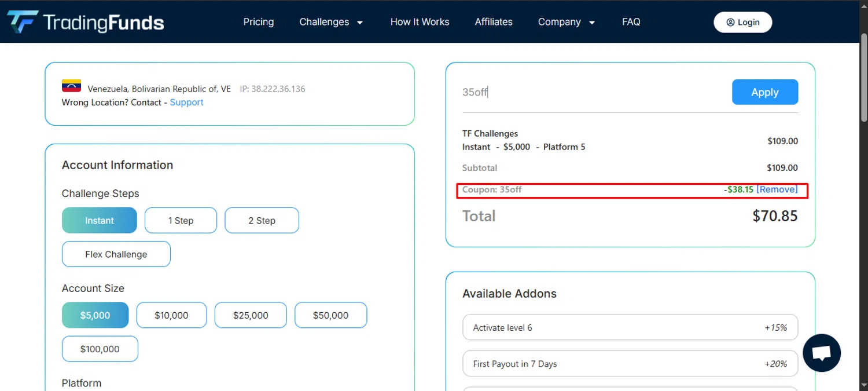This screenshot has height=391, width=868.
Task: Open the FAQ page
Action: pos(631,22)
